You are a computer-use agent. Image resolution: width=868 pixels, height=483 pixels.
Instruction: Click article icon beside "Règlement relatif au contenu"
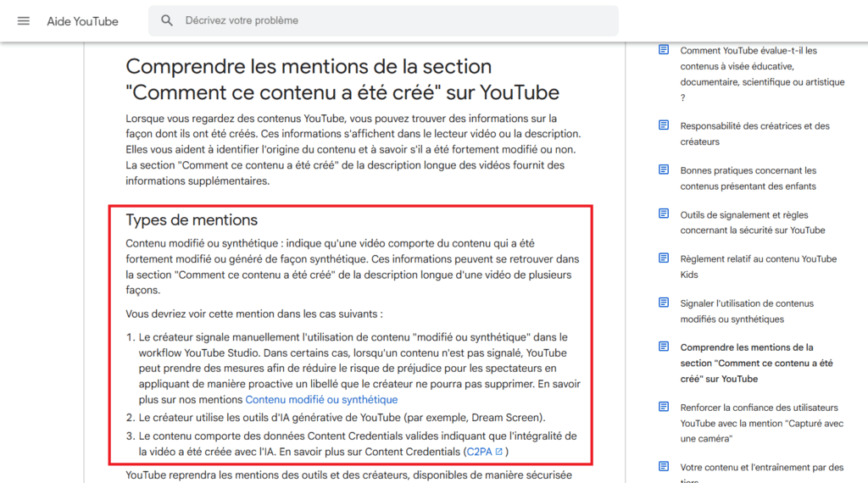(664, 258)
